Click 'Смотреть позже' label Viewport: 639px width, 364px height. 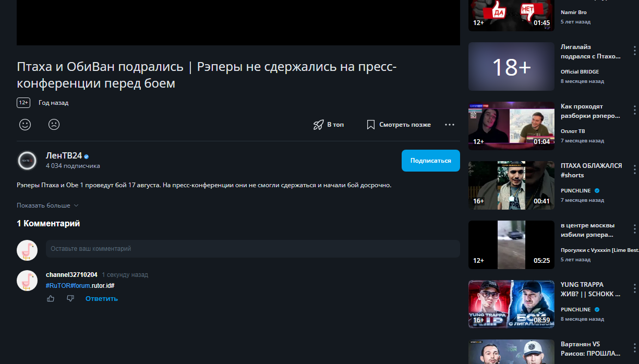coord(405,125)
